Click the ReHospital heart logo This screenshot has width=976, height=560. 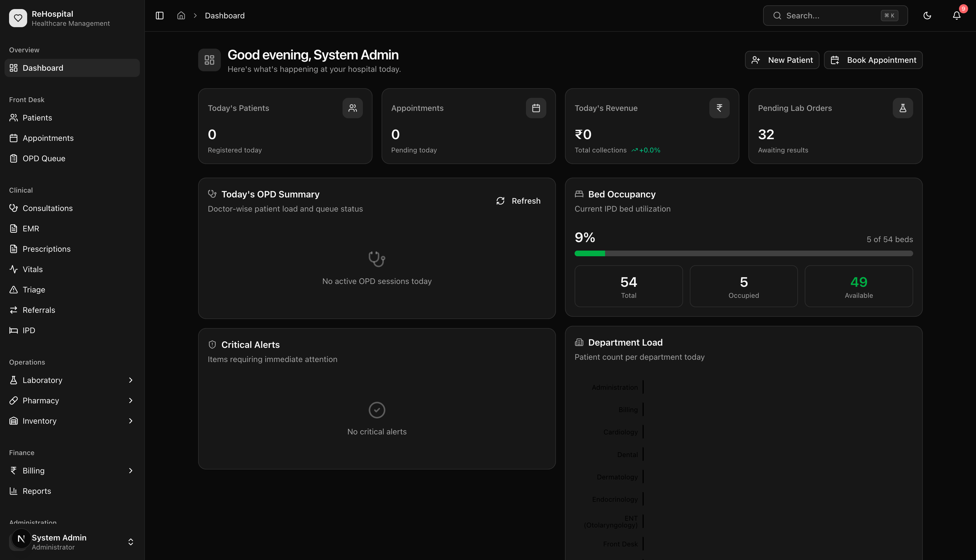coord(18,18)
